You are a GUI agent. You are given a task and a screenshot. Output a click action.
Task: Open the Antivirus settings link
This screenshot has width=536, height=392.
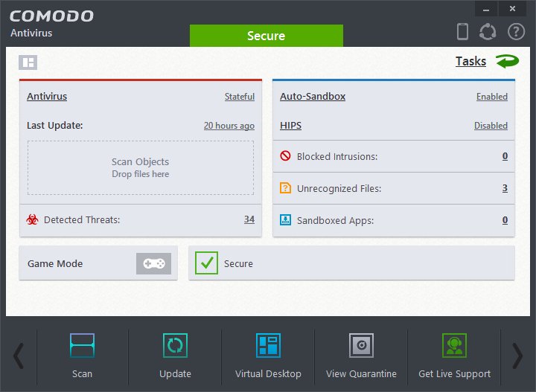(x=47, y=96)
